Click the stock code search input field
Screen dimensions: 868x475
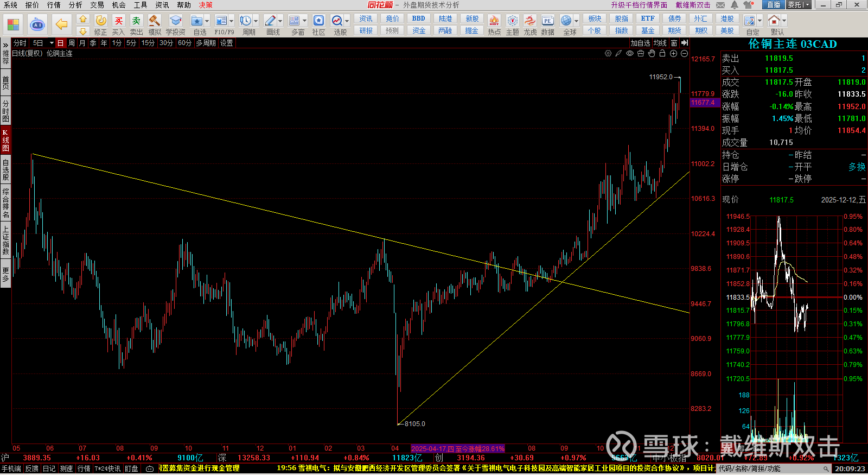point(770,468)
